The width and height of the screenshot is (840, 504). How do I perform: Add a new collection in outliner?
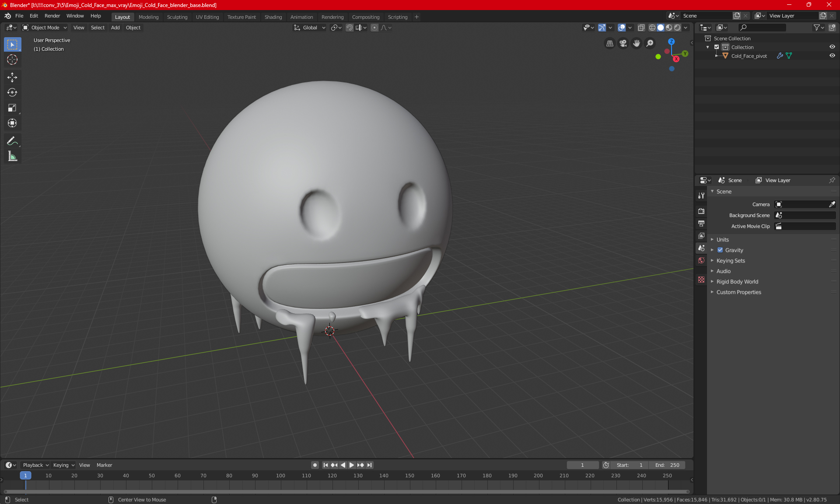832,28
